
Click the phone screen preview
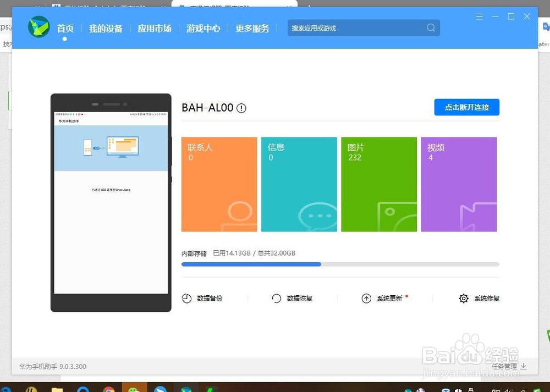pyautogui.click(x=111, y=203)
